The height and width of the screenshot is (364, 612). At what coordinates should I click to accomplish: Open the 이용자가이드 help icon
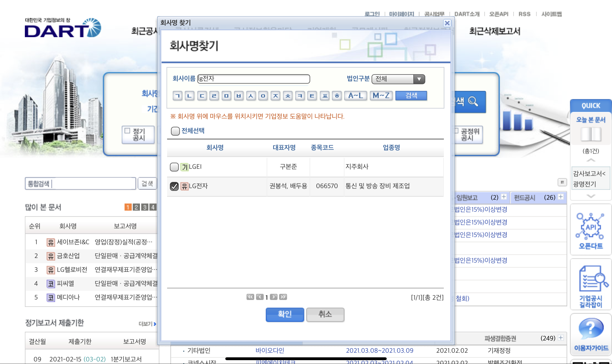click(x=591, y=335)
